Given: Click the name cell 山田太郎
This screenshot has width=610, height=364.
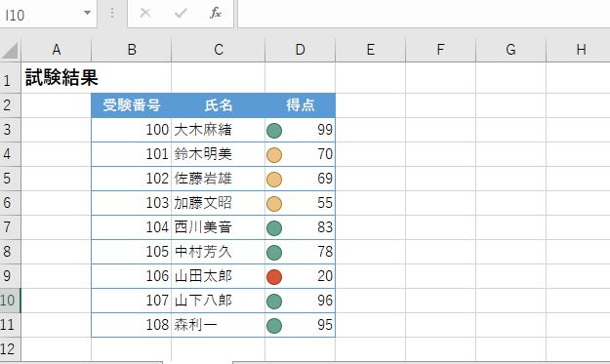Looking at the screenshot, I should click(x=219, y=276).
